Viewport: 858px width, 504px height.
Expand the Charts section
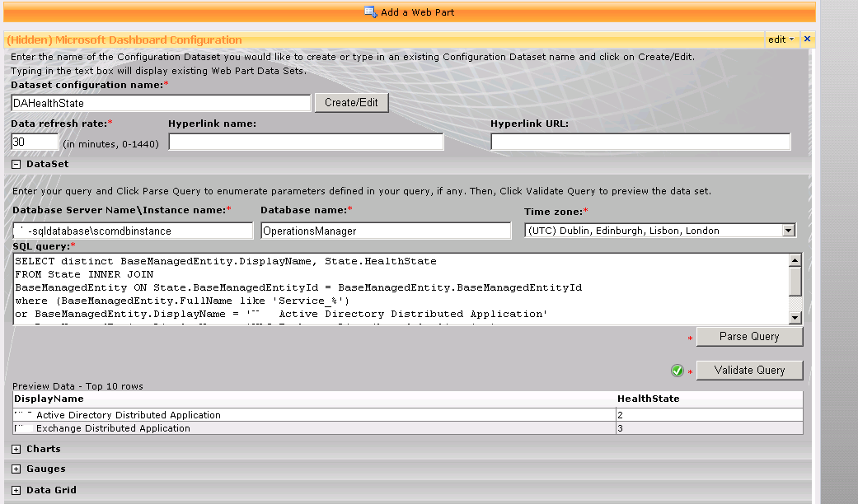[x=14, y=449]
